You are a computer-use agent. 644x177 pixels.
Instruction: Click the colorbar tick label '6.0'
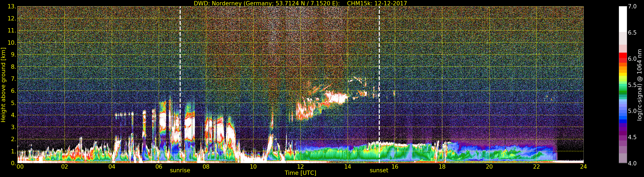[632, 59]
